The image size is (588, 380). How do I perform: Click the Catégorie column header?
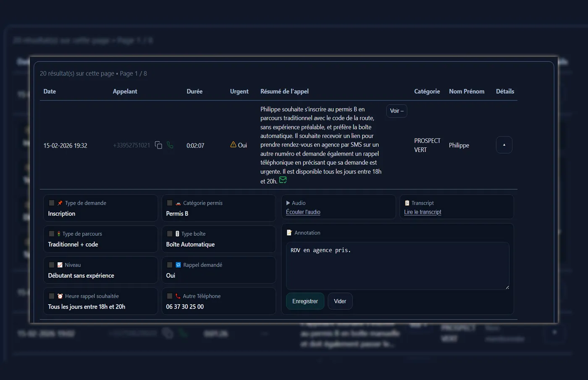point(427,91)
